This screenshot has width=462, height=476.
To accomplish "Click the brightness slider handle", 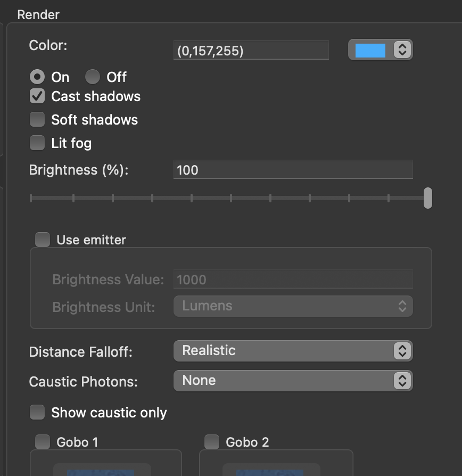I will (x=428, y=198).
